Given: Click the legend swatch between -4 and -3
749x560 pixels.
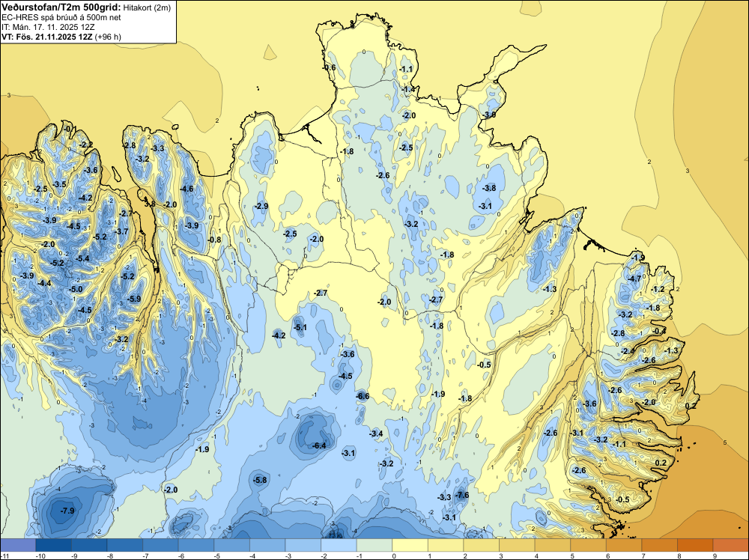Looking at the screenshot, I should tap(267, 545).
